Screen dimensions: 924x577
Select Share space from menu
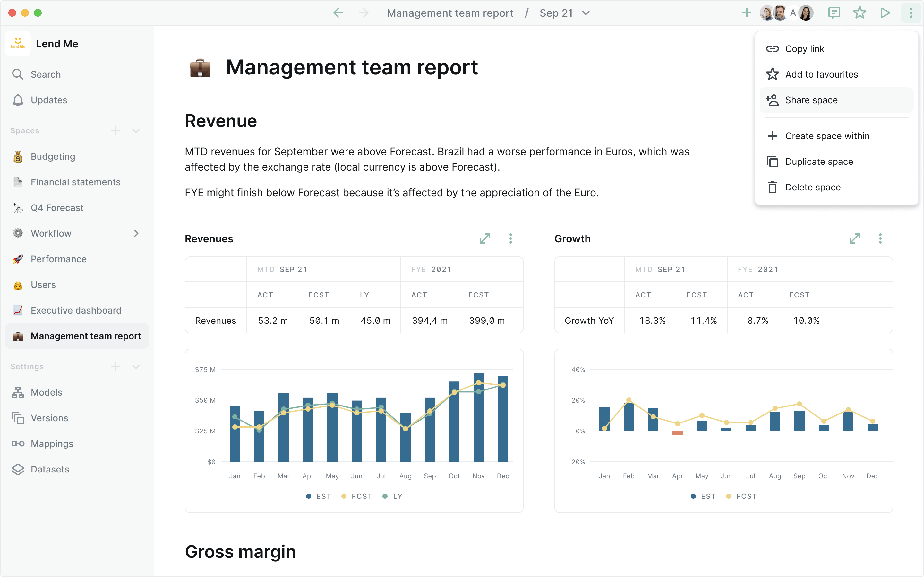pos(811,100)
